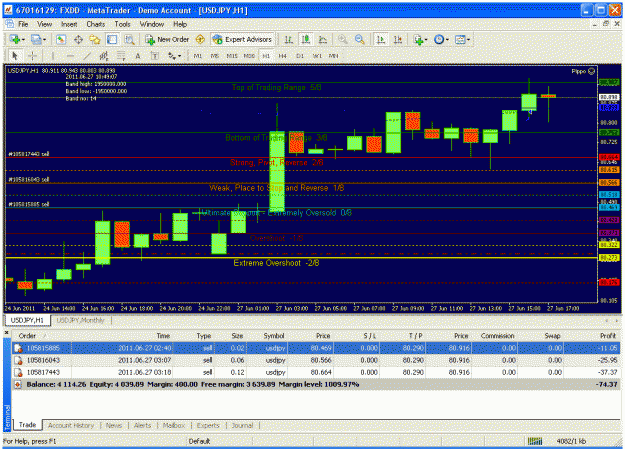Select the Fibonacci Retracement tool
Image resolution: width=625 pixels, height=449 pixels.
121,56
